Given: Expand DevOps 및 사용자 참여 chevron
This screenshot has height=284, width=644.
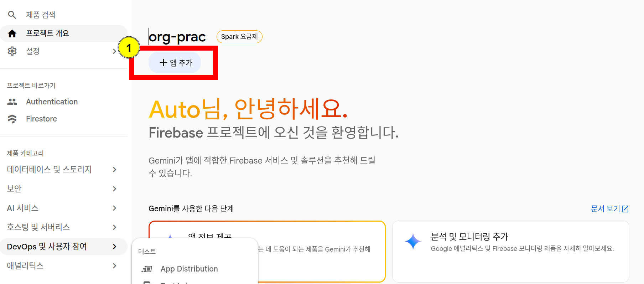Looking at the screenshot, I should tap(114, 247).
